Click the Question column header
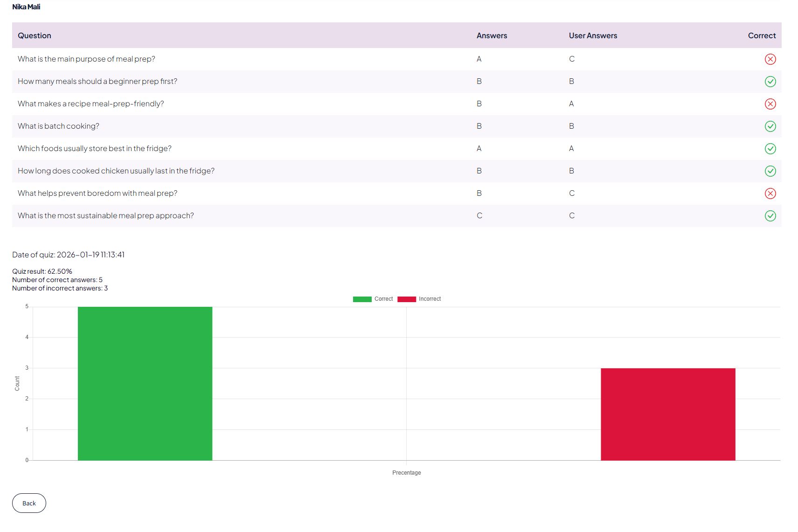Image resolution: width=798 pixels, height=532 pixels. point(35,35)
